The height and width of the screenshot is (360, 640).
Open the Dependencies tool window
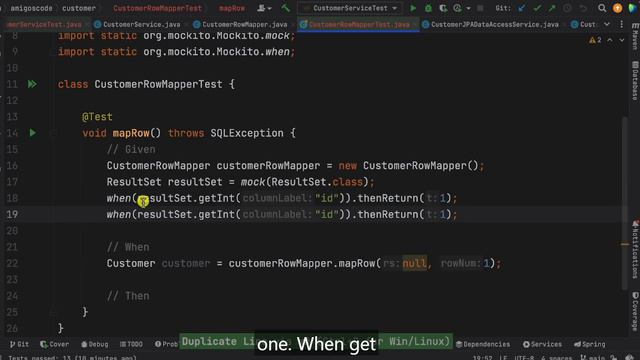point(483,344)
